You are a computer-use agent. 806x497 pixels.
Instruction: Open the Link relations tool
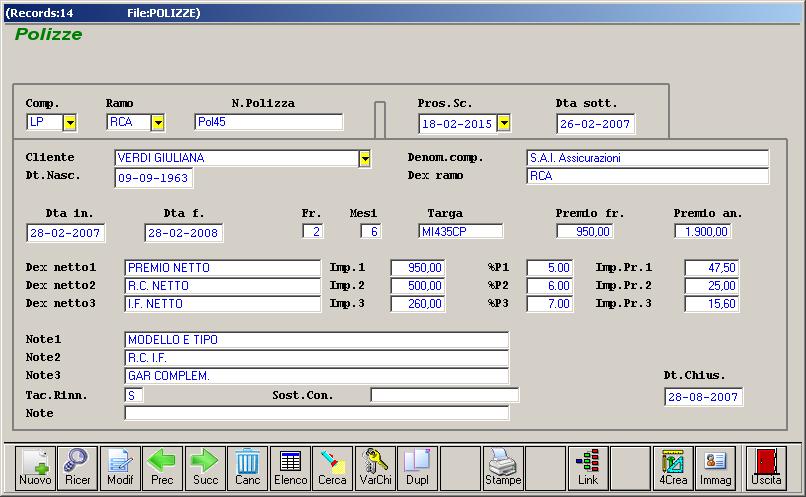(x=588, y=468)
